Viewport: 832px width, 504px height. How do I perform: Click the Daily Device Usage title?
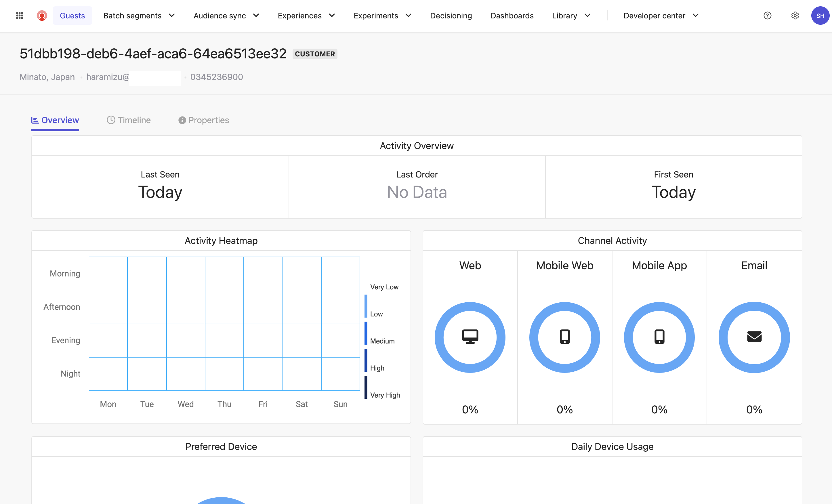tap(612, 447)
